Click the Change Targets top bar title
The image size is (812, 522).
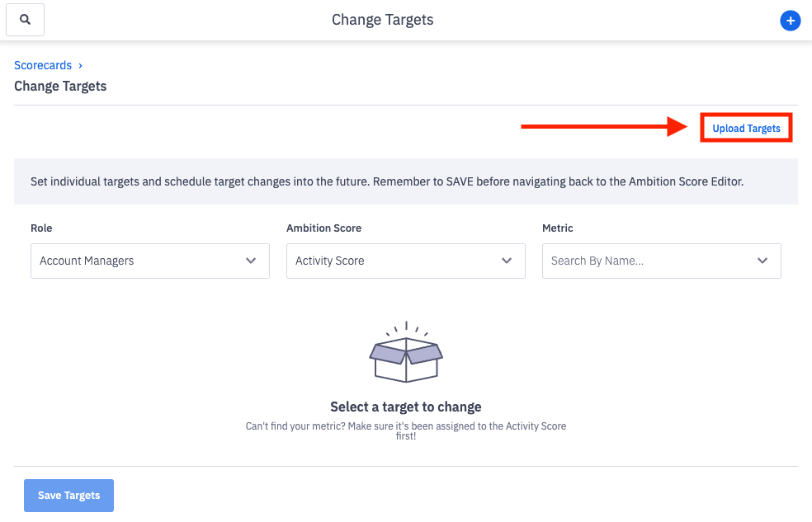[382, 20]
